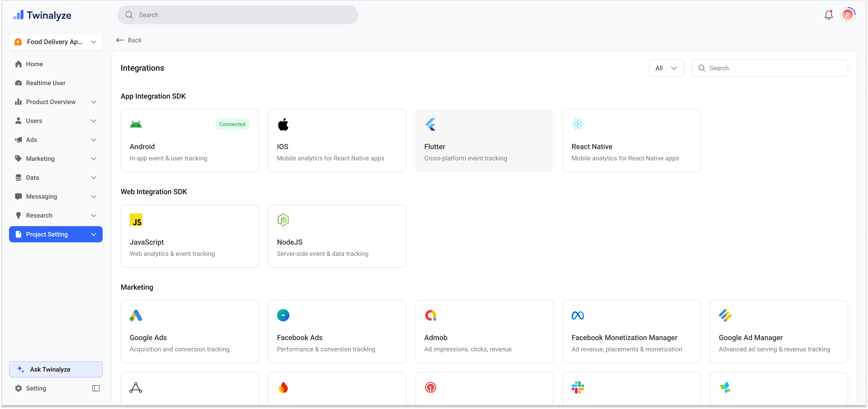Open the Food Delivery App project dropdown

pos(56,42)
